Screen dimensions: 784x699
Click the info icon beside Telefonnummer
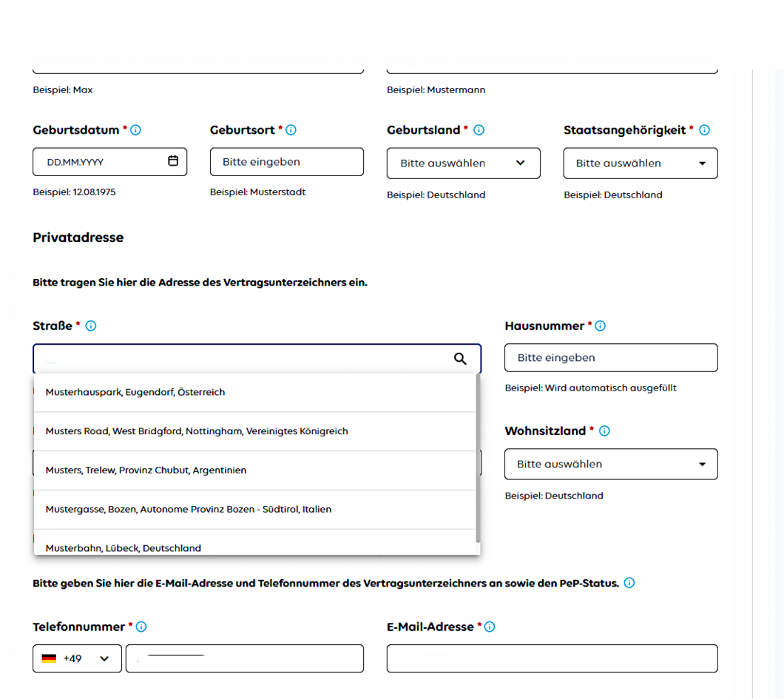pos(141,627)
